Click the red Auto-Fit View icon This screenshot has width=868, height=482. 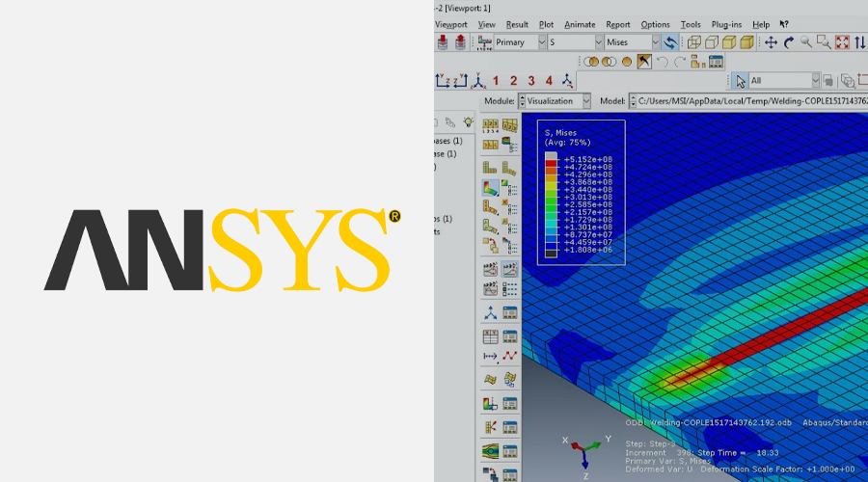pos(842,42)
